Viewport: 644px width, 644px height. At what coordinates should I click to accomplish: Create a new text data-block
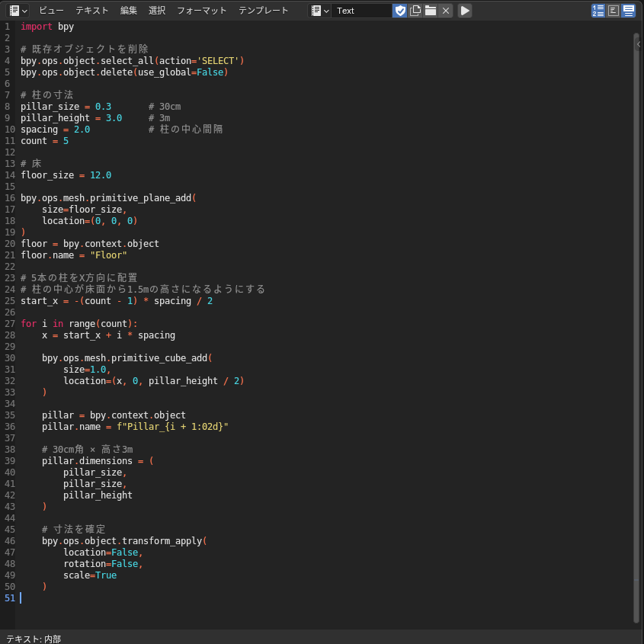(x=415, y=11)
